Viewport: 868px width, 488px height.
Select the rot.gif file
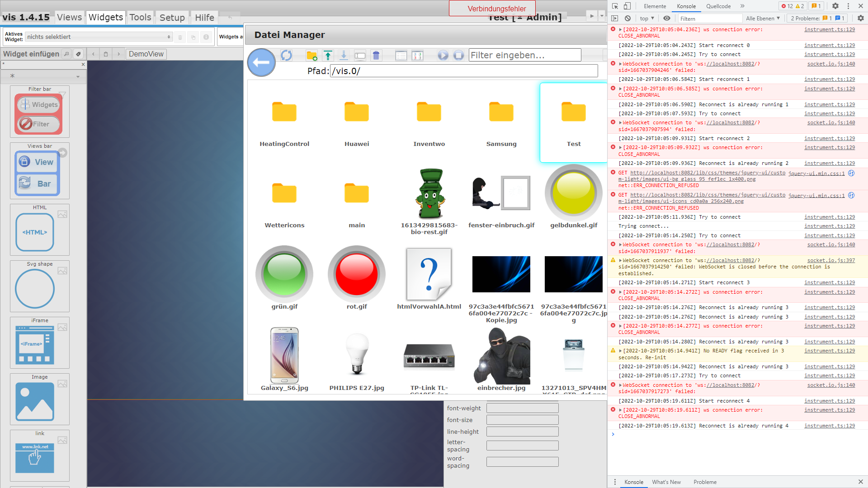(357, 278)
